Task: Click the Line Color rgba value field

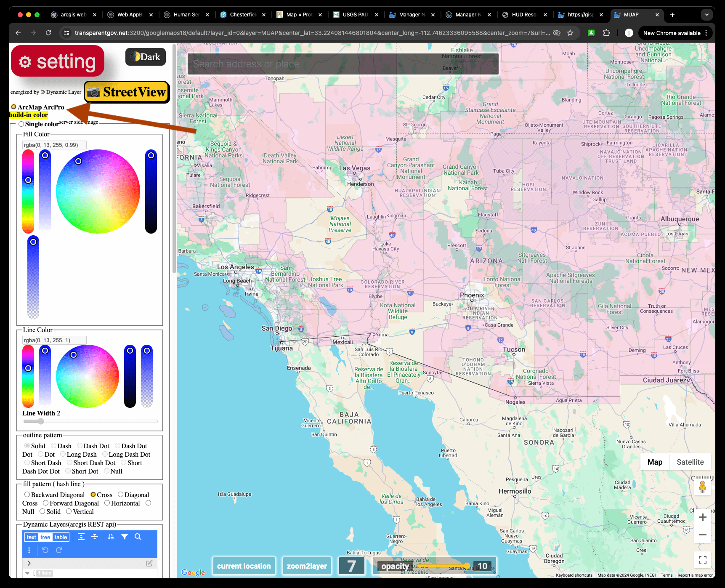Action: click(x=54, y=340)
